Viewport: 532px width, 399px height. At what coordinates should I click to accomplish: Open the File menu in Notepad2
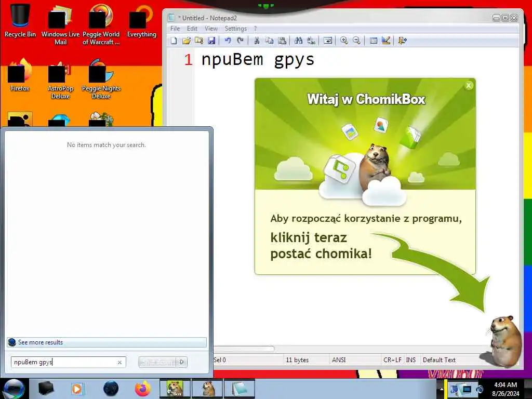coord(175,29)
